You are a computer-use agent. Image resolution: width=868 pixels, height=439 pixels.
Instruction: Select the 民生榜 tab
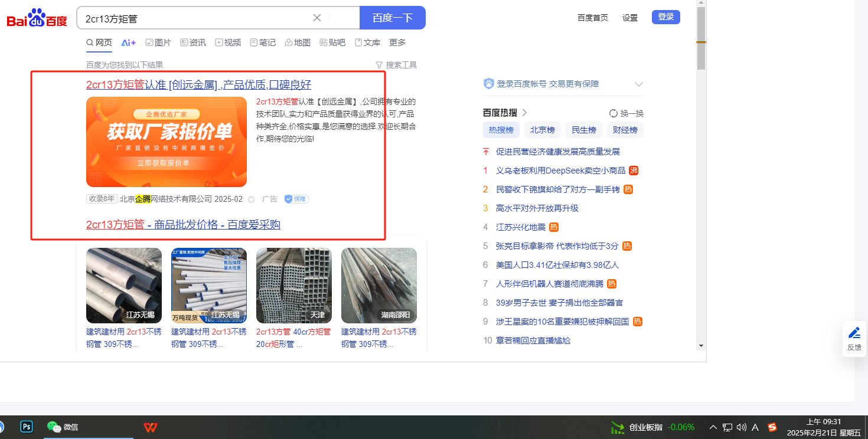click(x=584, y=130)
